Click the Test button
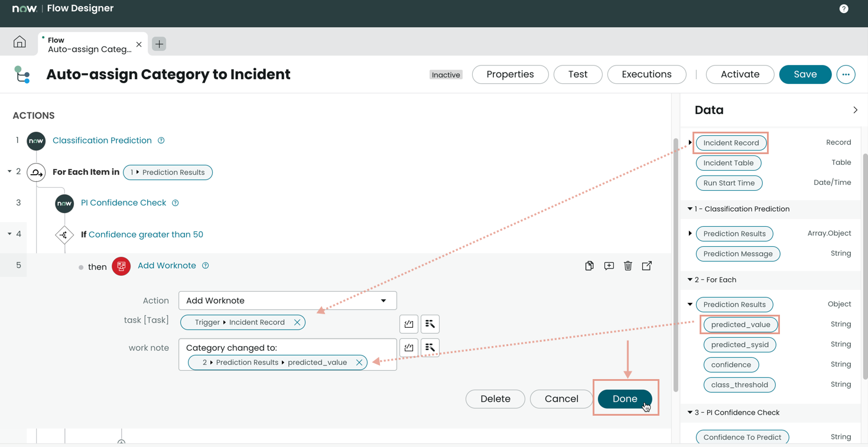 click(x=578, y=74)
